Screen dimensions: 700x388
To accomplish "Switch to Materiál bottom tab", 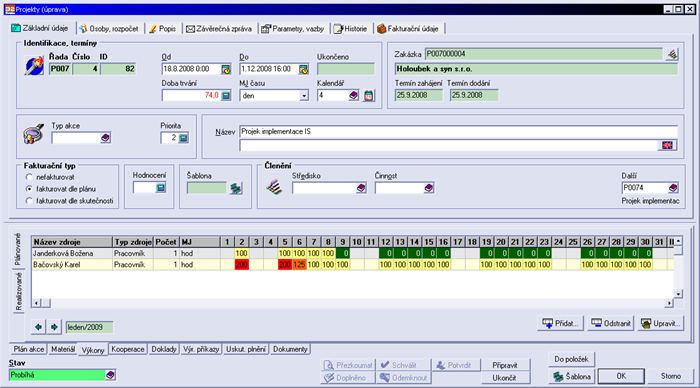I will coord(62,349).
